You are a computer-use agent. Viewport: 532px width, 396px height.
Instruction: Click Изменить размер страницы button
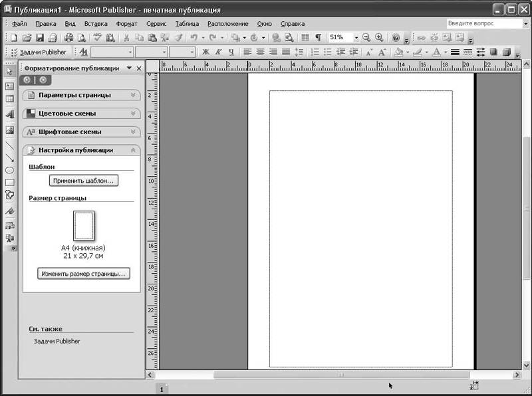tap(83, 273)
